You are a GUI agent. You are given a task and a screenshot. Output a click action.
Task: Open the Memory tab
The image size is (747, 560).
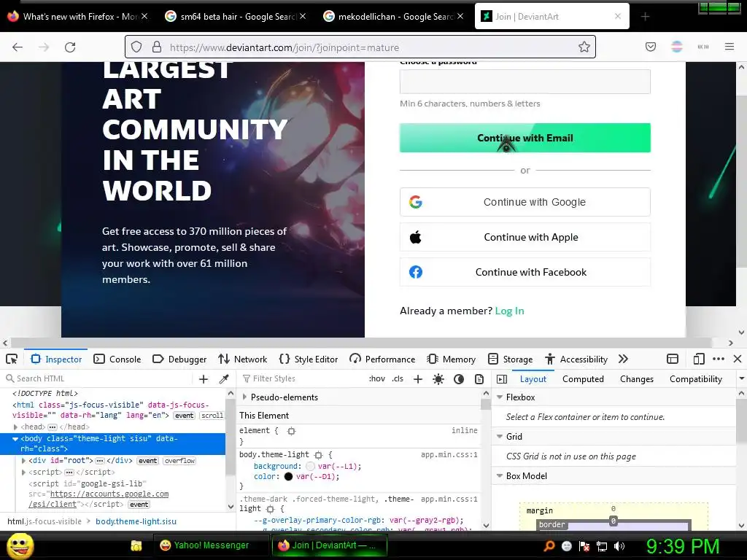pos(451,359)
